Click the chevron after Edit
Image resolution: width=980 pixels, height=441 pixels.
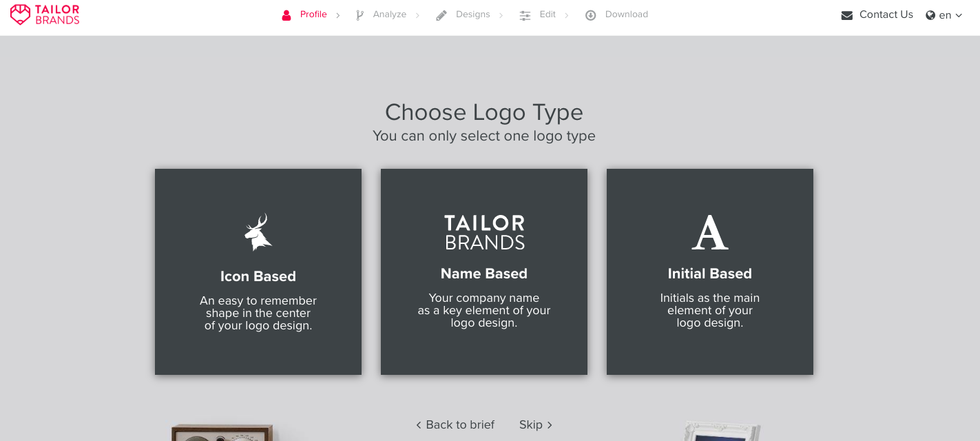[x=567, y=15]
